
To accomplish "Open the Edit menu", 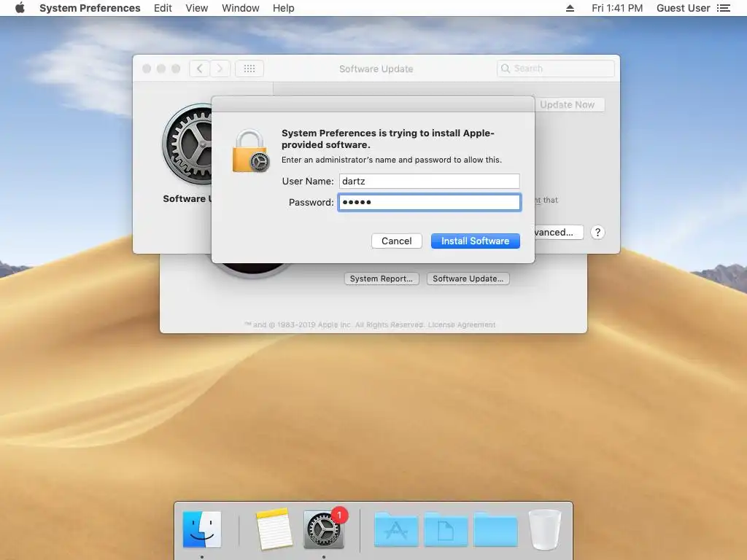I will pyautogui.click(x=163, y=8).
